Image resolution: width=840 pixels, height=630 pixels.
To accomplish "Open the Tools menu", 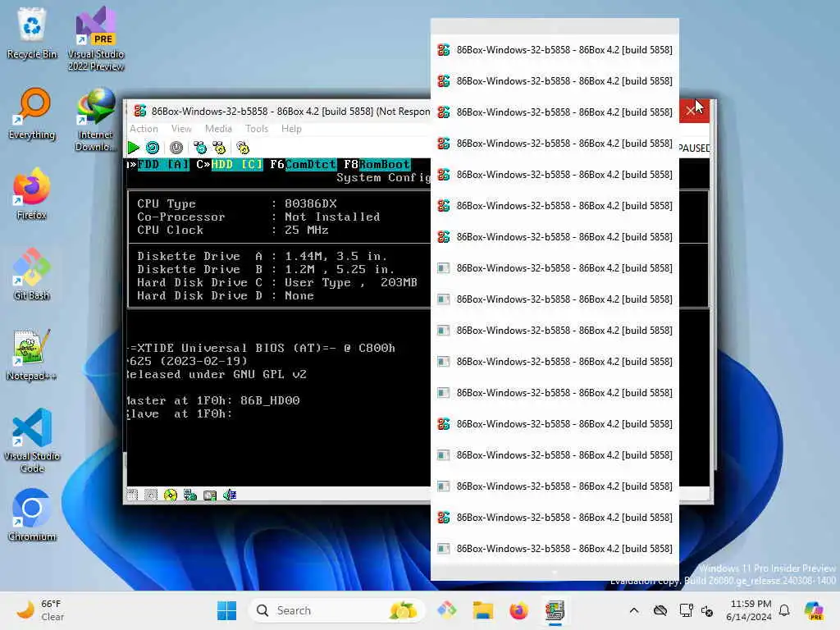I will click(257, 129).
